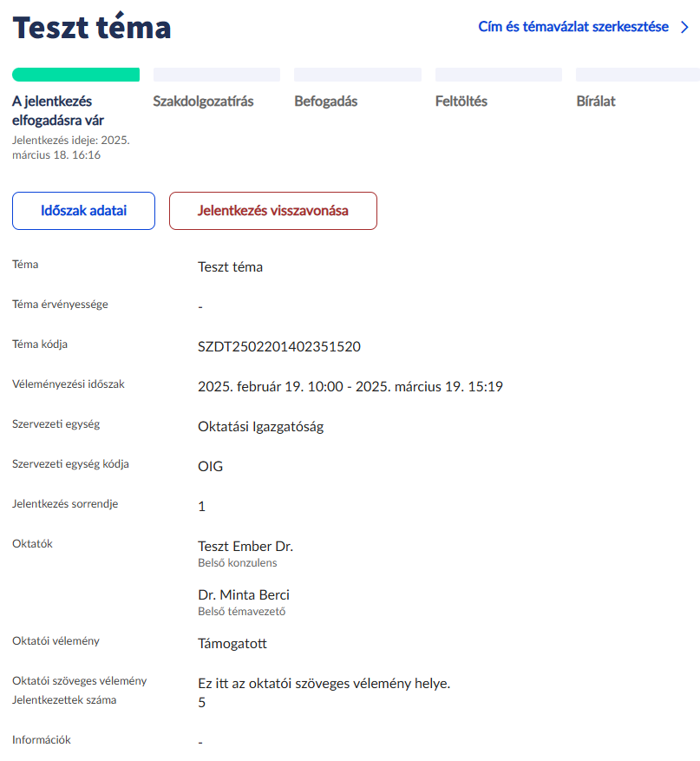Choose the Bírálat step label

596,102
